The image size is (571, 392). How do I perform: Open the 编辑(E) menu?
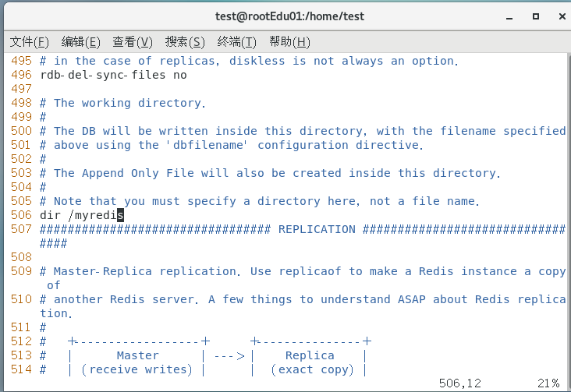(80, 41)
